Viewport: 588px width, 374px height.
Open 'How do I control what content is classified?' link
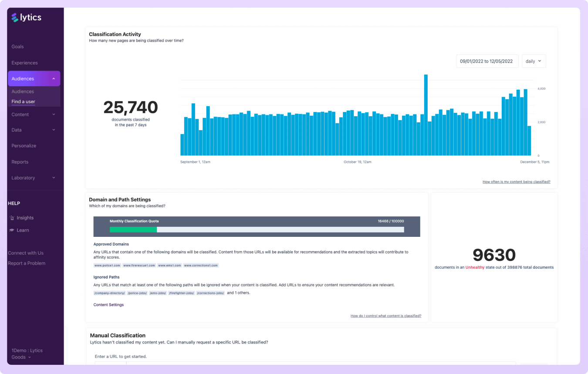pos(385,316)
